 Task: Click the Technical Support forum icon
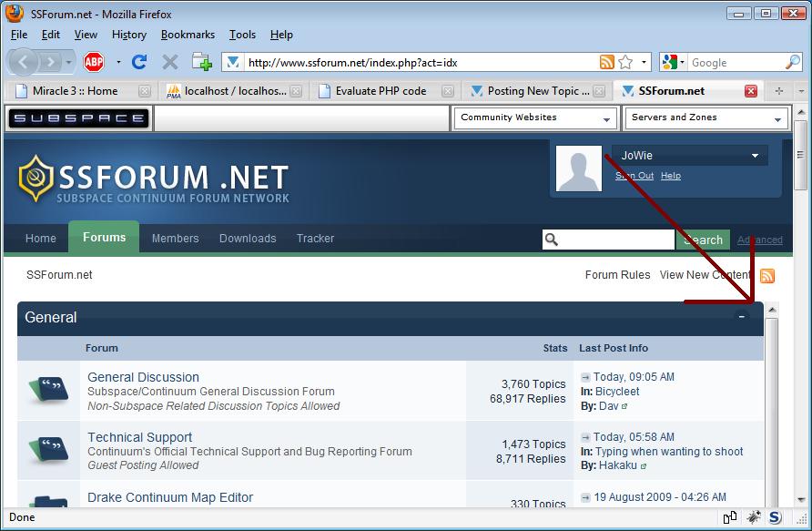point(48,450)
